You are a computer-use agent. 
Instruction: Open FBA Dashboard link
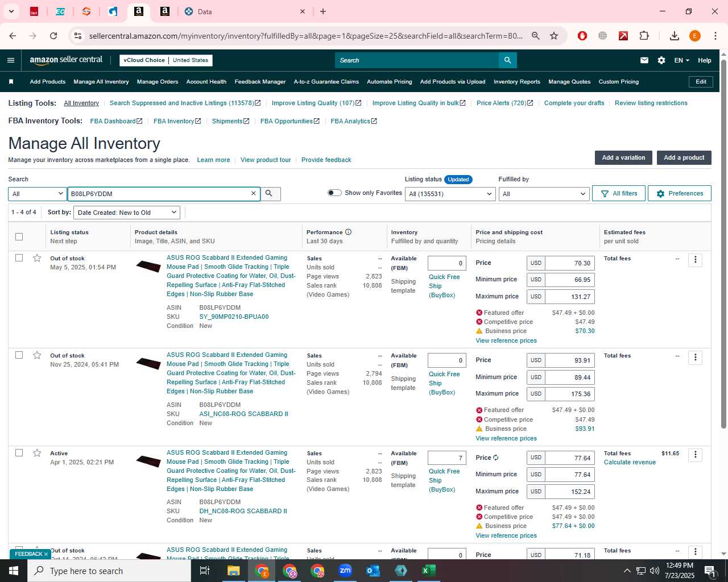click(x=116, y=121)
